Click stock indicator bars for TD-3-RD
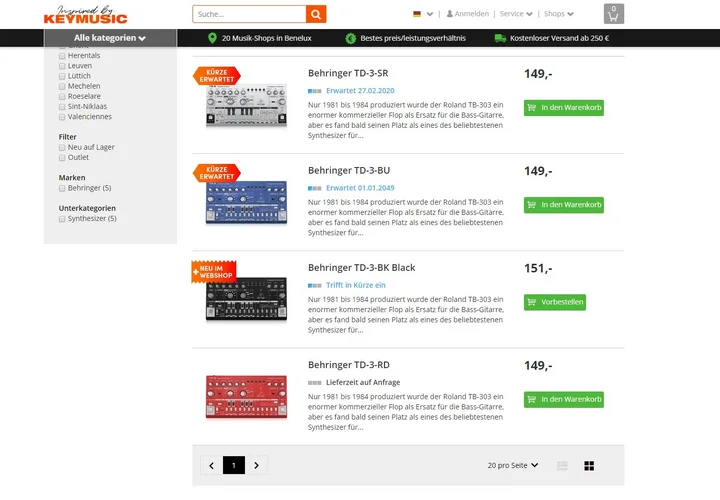Image resolution: width=720 pixels, height=500 pixels. tap(315, 382)
